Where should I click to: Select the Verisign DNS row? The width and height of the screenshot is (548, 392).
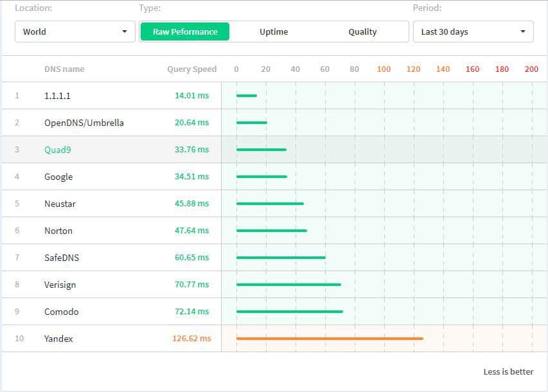coord(60,285)
